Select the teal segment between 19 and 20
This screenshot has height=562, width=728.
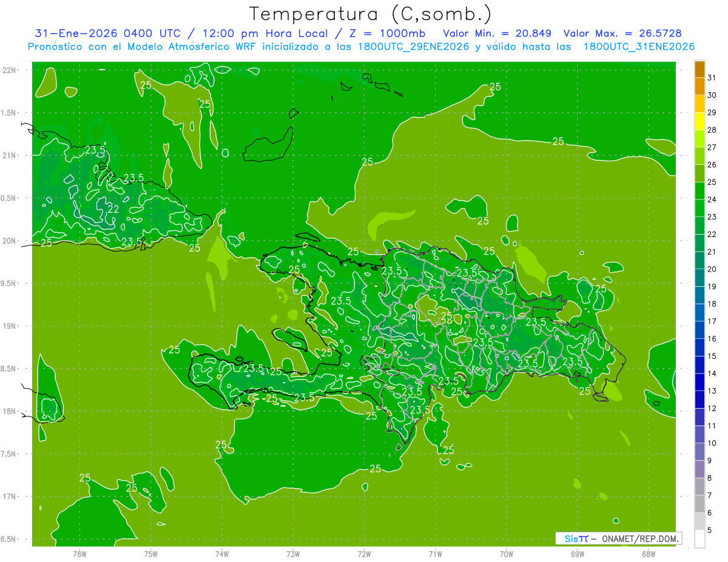[x=699, y=278]
